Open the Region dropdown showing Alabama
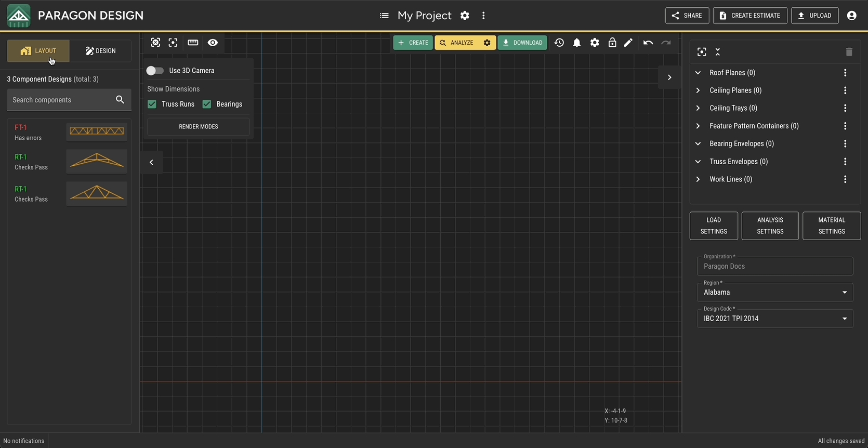868x448 pixels. pyautogui.click(x=774, y=292)
